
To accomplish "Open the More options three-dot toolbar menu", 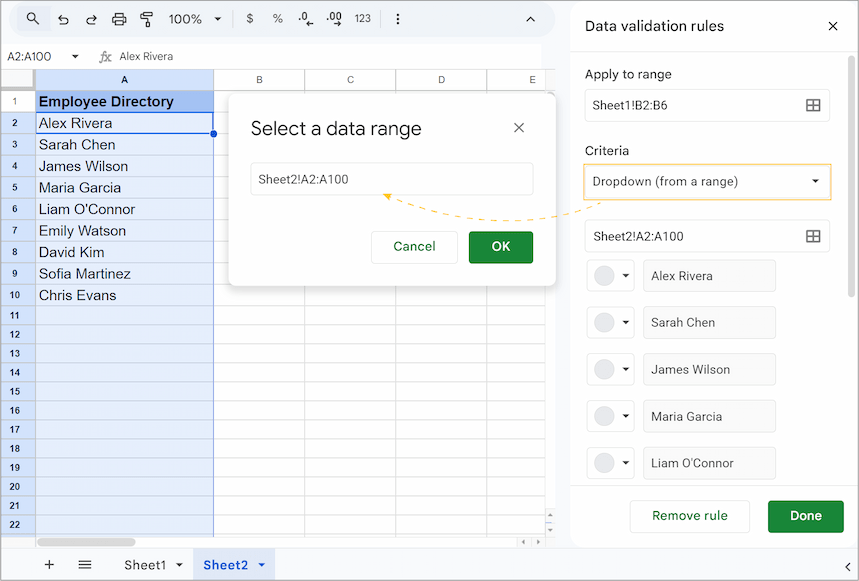I will point(397,18).
